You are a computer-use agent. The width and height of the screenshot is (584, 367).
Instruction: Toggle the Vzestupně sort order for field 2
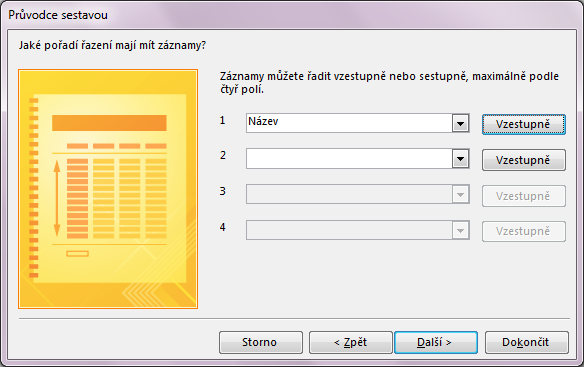524,160
